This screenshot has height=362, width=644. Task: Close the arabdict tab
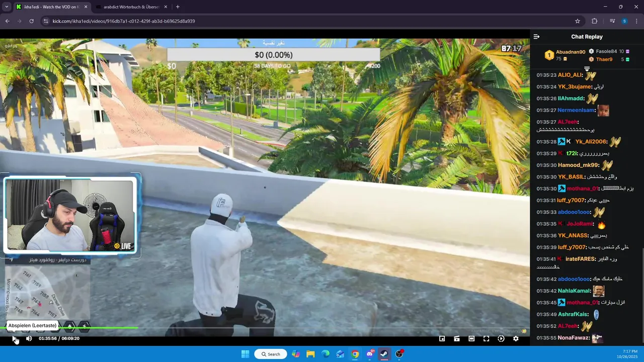click(166, 7)
